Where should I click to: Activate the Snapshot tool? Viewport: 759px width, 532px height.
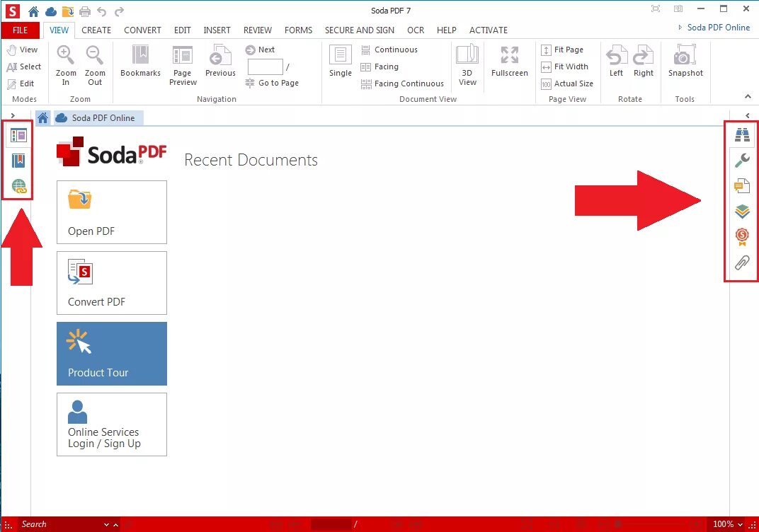point(685,61)
